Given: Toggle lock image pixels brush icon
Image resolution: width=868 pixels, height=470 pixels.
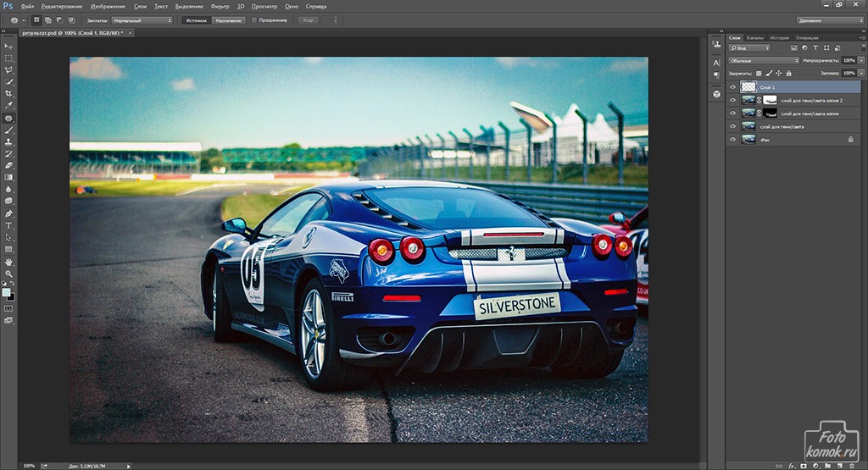Looking at the screenshot, I should 769,73.
